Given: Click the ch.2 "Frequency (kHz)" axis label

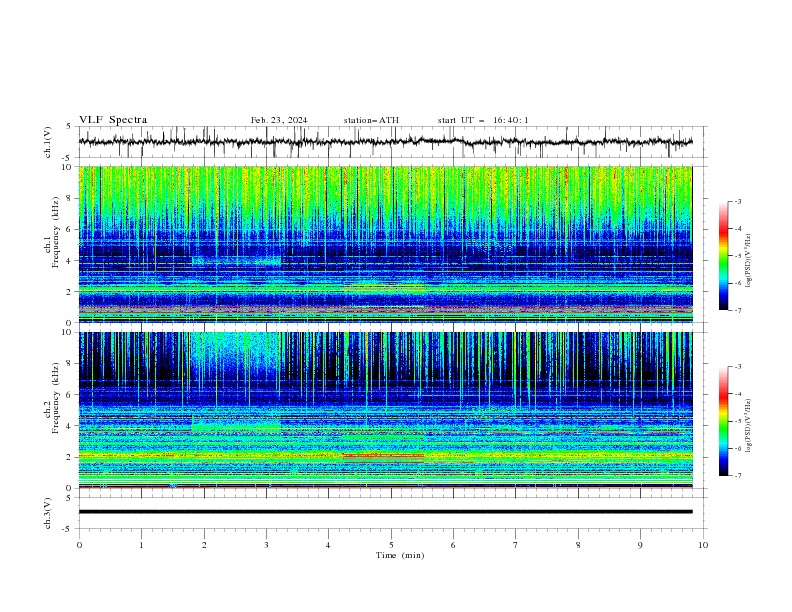Looking at the screenshot, I should [x=56, y=398].
